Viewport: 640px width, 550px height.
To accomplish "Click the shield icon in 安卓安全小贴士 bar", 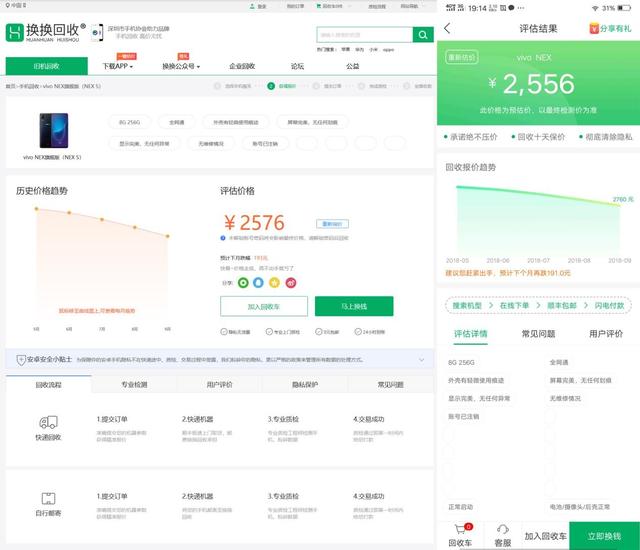I will 21,360.
